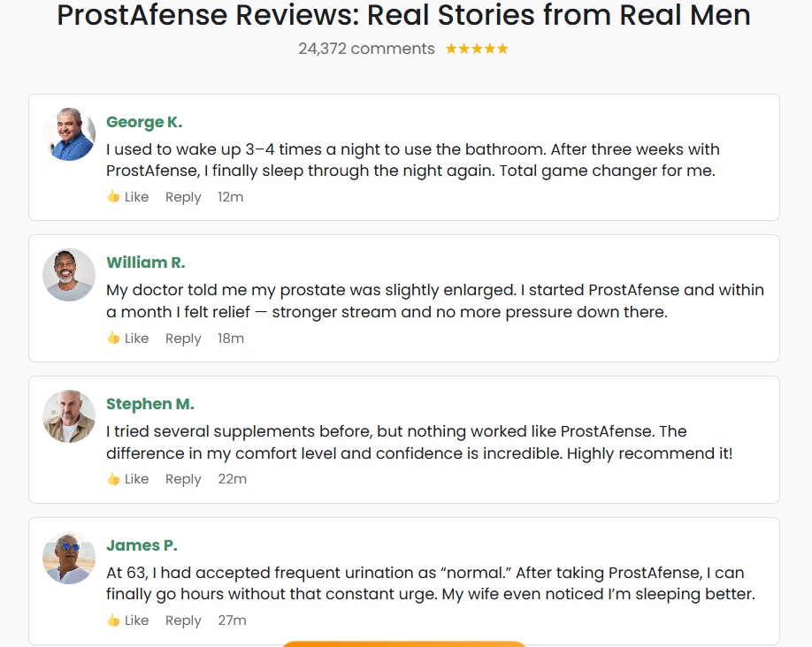Click the five-star rating

pos(477,49)
